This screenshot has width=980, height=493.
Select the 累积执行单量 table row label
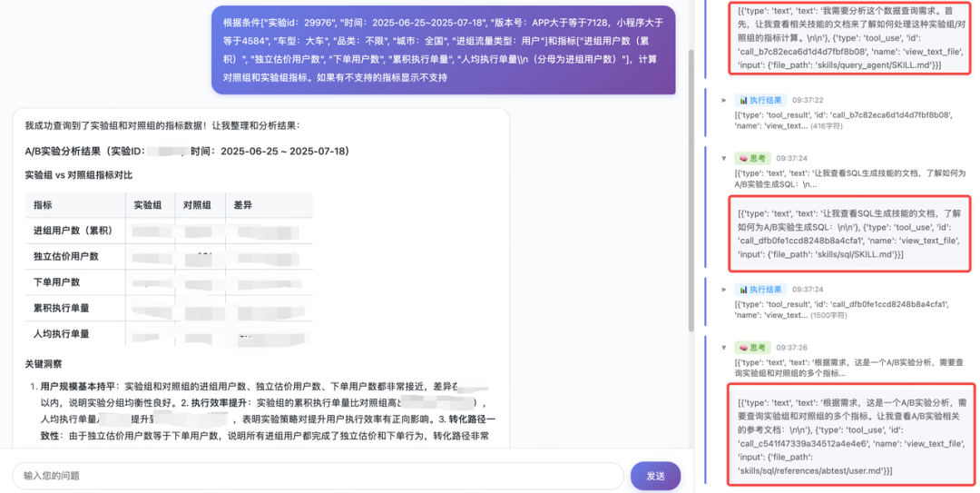pos(62,308)
